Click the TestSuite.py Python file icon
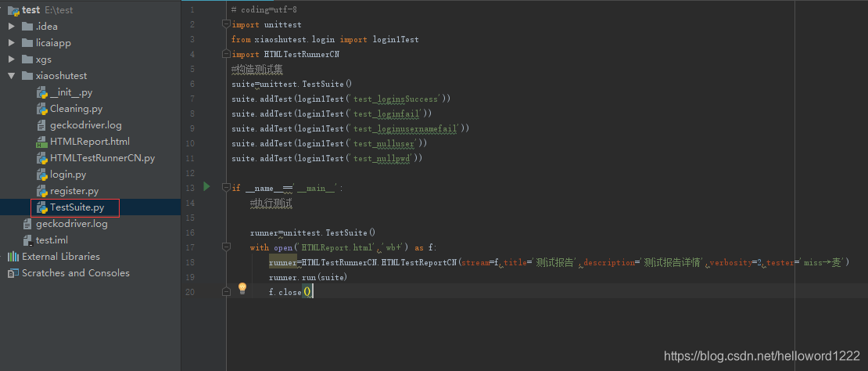This screenshot has height=371, width=868. tap(41, 207)
